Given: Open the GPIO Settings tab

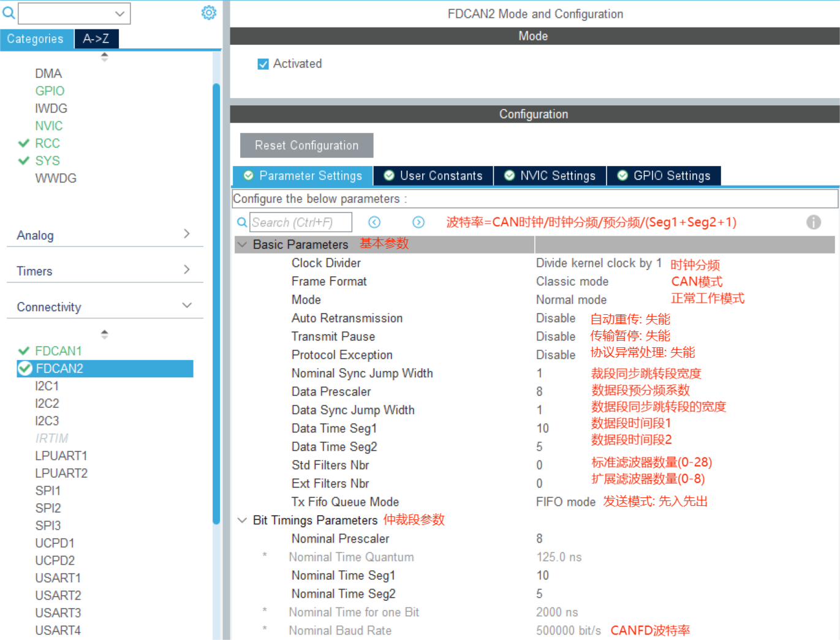Looking at the screenshot, I should 664,176.
